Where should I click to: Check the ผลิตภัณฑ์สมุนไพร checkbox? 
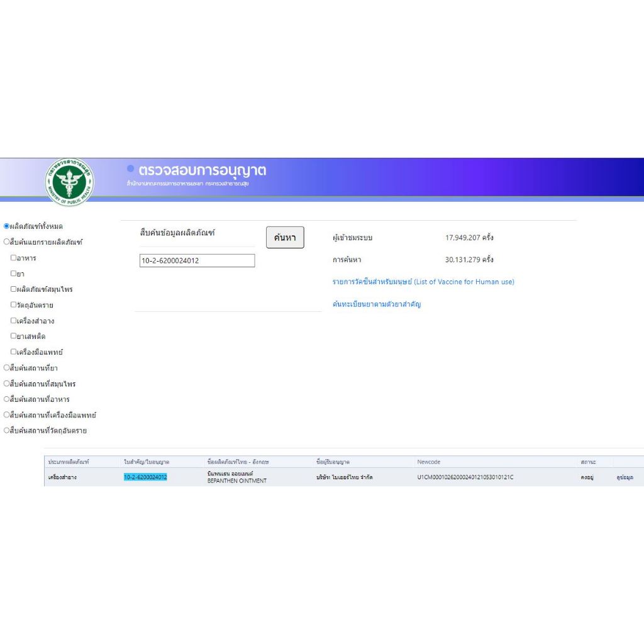[14, 289]
